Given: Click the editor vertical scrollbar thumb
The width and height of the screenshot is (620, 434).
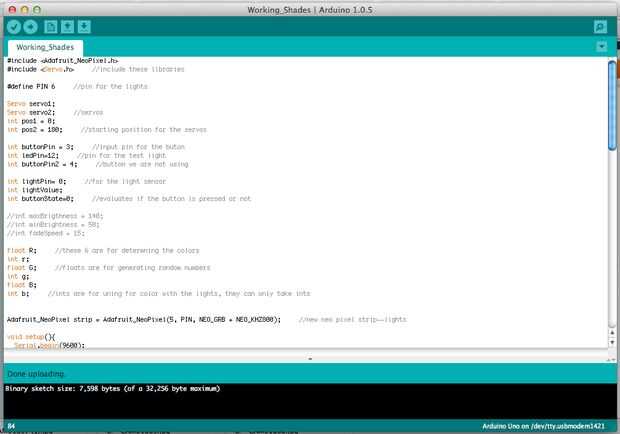Looking at the screenshot, I should 612,106.
